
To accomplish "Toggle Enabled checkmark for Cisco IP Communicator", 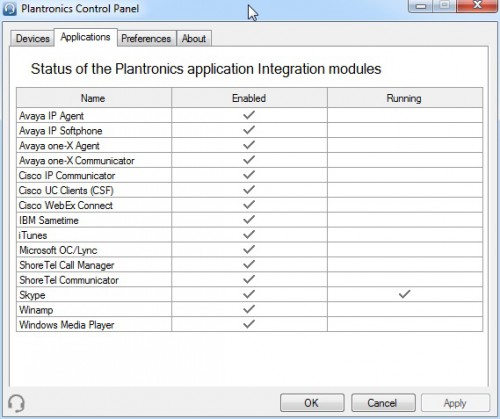I will 249,175.
